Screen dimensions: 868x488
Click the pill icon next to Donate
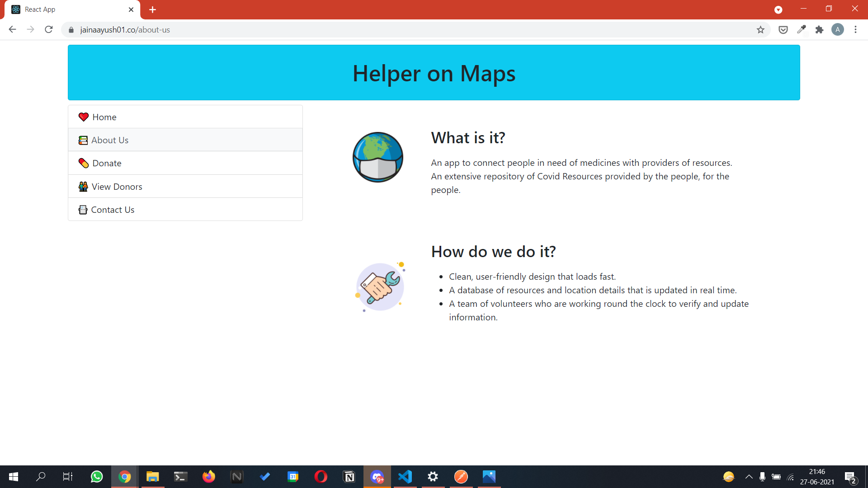(x=83, y=163)
